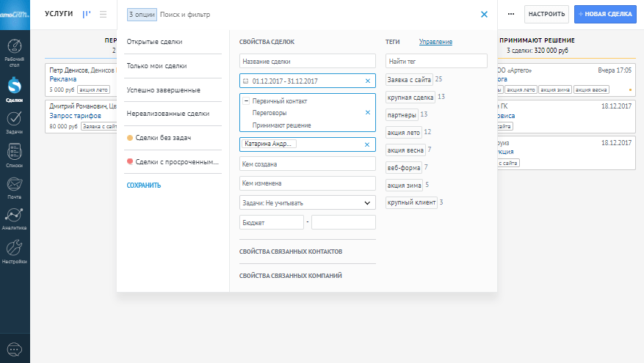
Task: Open Аналитика section icon
Action: click(x=15, y=219)
